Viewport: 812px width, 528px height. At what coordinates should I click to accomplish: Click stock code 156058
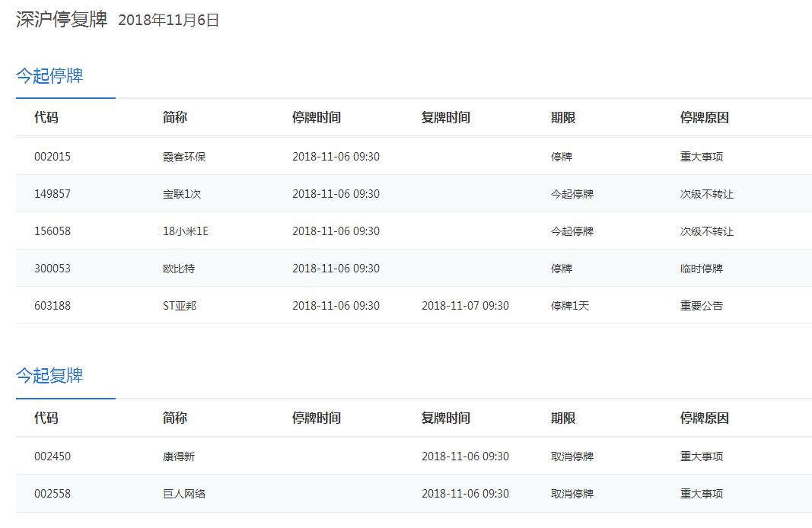(53, 231)
